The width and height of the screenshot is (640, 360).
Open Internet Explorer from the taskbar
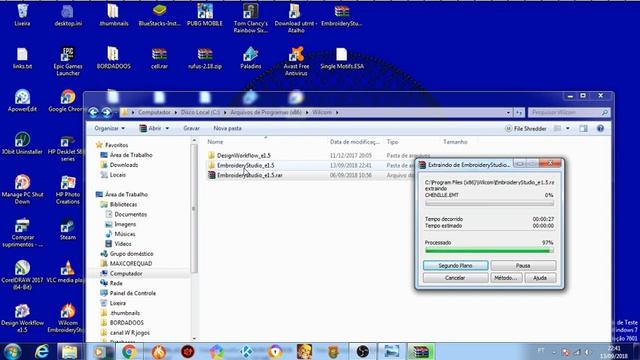pyautogui.click(x=42, y=351)
